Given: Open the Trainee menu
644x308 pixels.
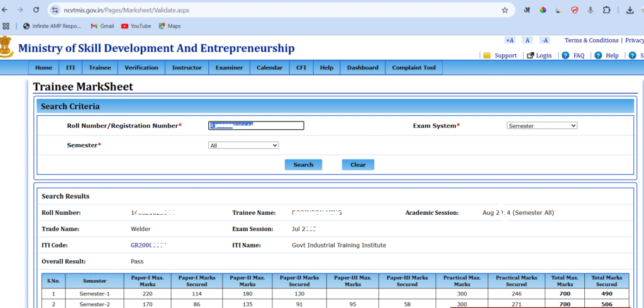Looking at the screenshot, I should (x=100, y=68).
